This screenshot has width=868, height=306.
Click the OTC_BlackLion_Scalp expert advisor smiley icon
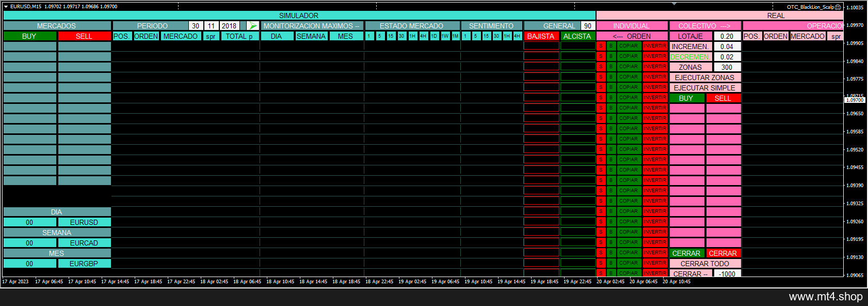[x=838, y=7]
